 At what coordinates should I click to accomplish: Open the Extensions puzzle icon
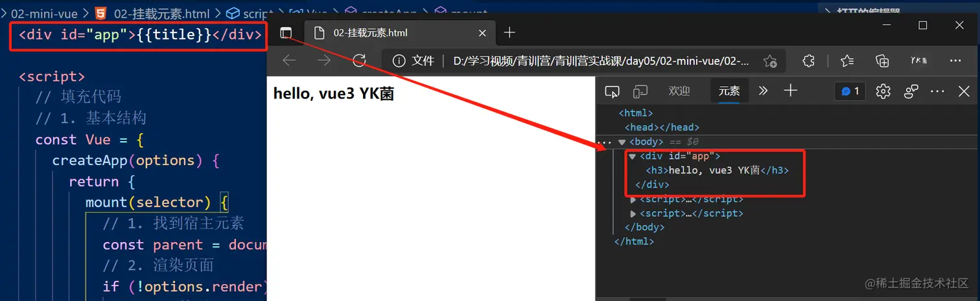(x=808, y=61)
